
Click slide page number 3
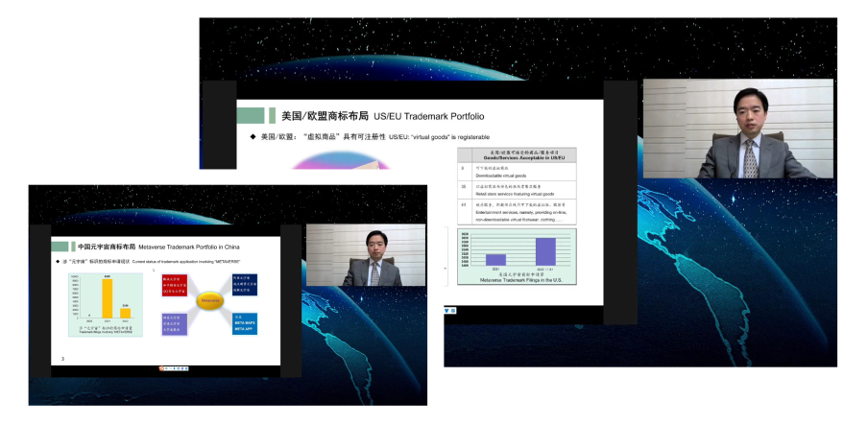coord(62,360)
